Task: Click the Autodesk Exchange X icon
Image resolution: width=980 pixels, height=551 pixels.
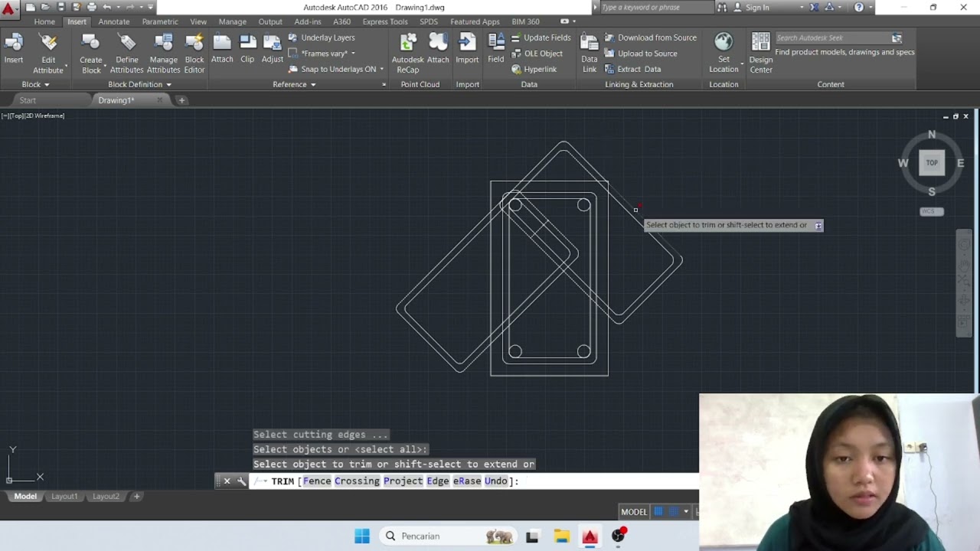Action: 814,7
